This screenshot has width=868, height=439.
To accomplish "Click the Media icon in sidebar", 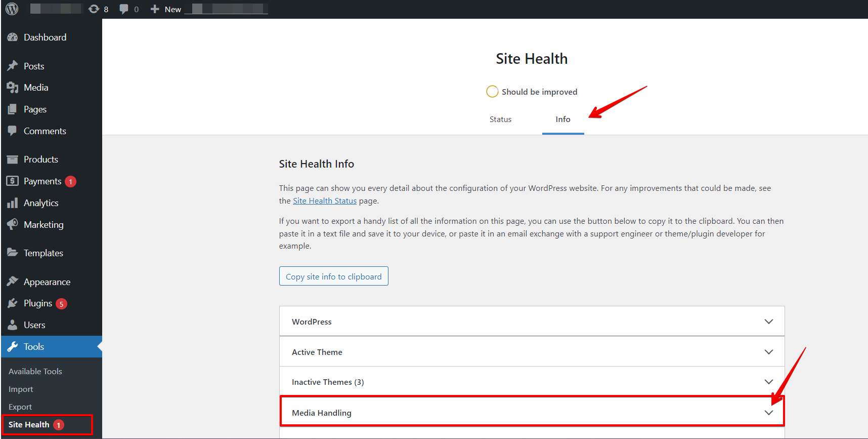I will click(13, 88).
